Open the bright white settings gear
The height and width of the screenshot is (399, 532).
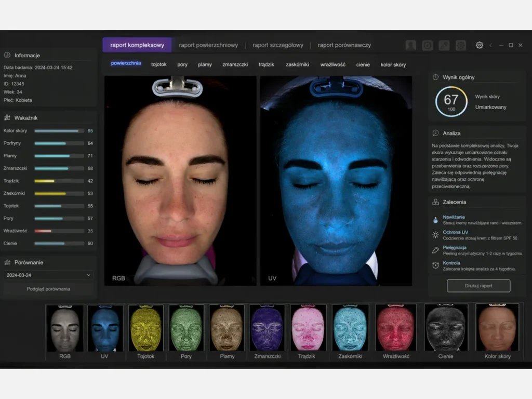tap(480, 45)
